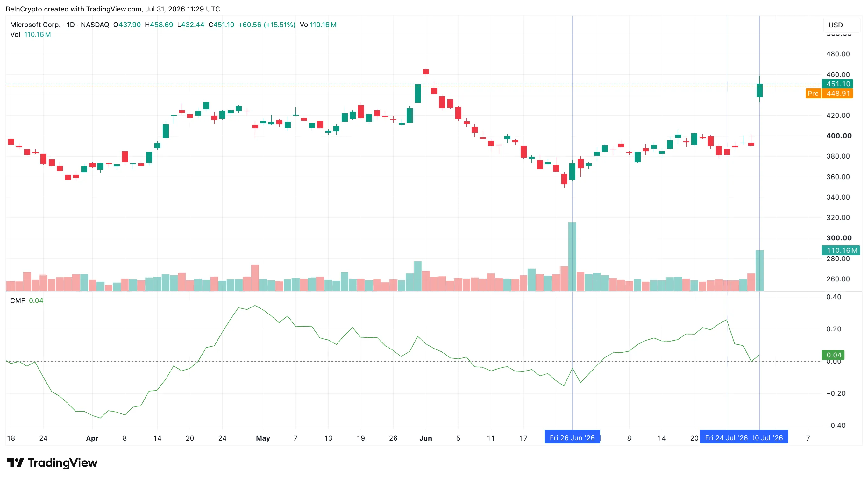Click the green CMF 0.04 value tag
Viewport: 868px width, 480px height.
click(x=833, y=355)
